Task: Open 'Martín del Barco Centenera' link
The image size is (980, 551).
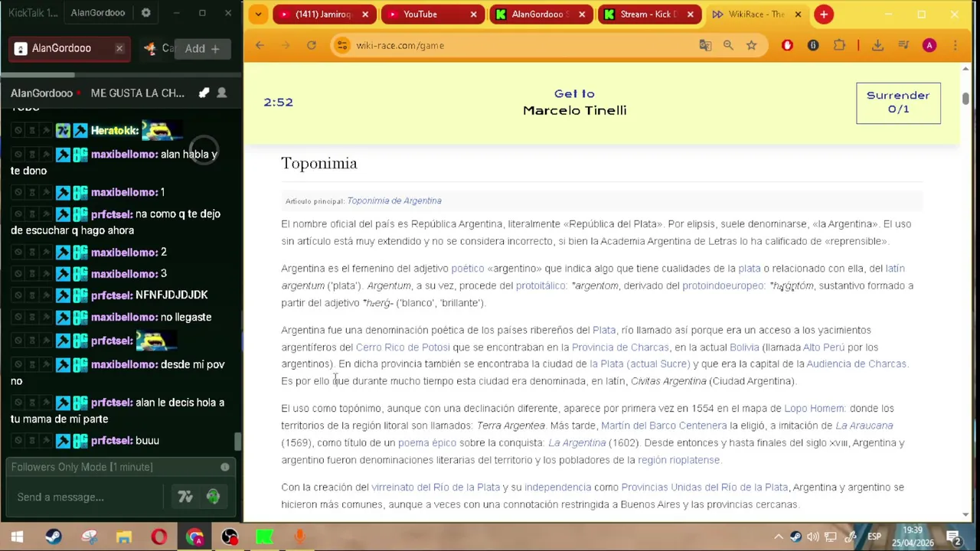Action: 664,425
